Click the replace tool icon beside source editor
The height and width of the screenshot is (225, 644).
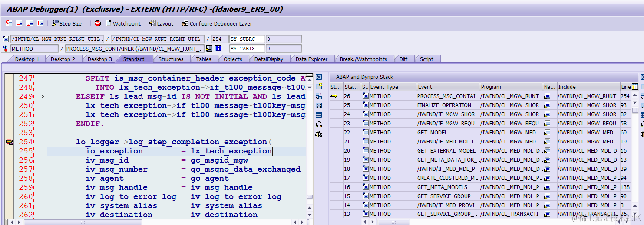(x=319, y=96)
